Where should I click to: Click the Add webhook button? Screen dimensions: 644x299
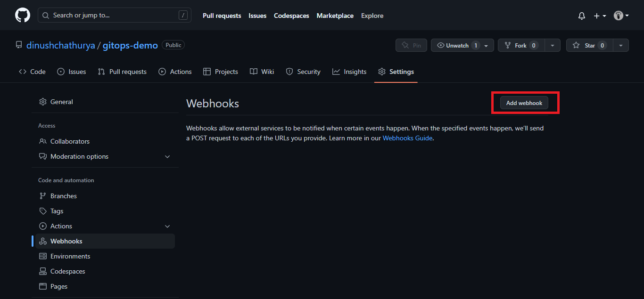[x=524, y=103]
